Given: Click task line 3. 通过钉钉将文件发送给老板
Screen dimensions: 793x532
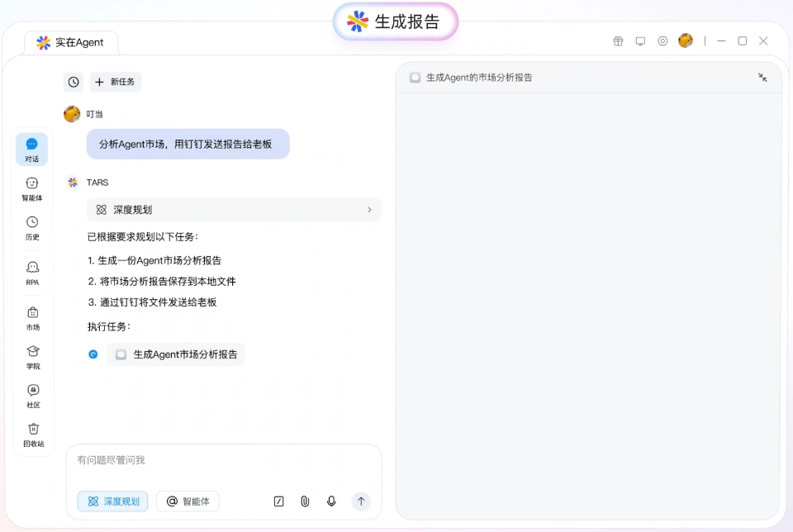Looking at the screenshot, I should pyautogui.click(x=152, y=302).
